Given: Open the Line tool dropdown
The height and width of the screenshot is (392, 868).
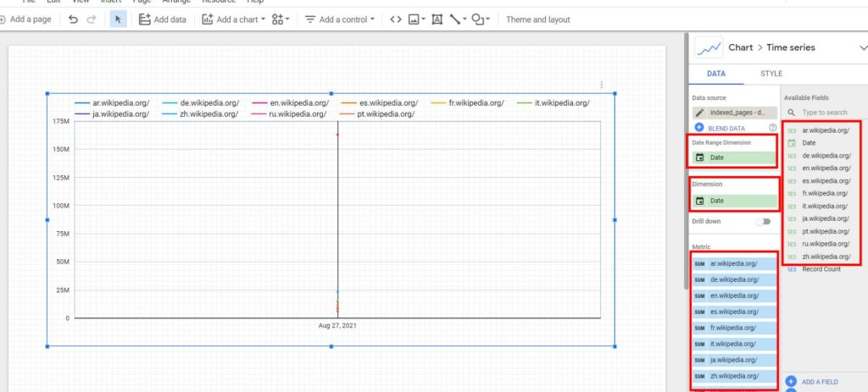Looking at the screenshot, I should 458,19.
